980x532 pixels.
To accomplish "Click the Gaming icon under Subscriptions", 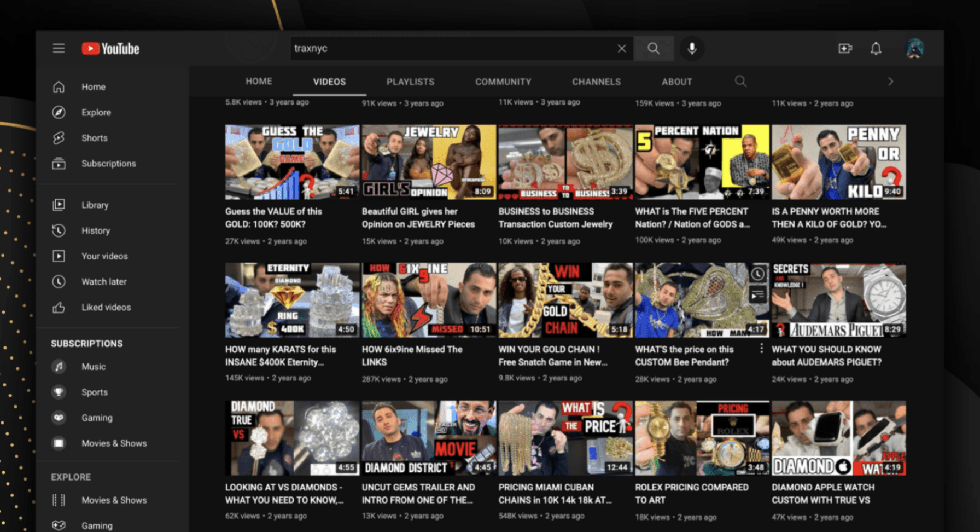I will tap(59, 418).
